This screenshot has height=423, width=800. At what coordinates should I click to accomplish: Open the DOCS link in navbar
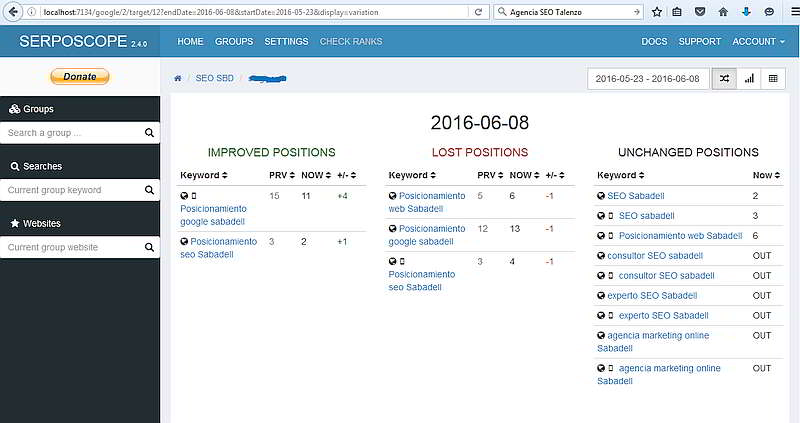coord(654,41)
